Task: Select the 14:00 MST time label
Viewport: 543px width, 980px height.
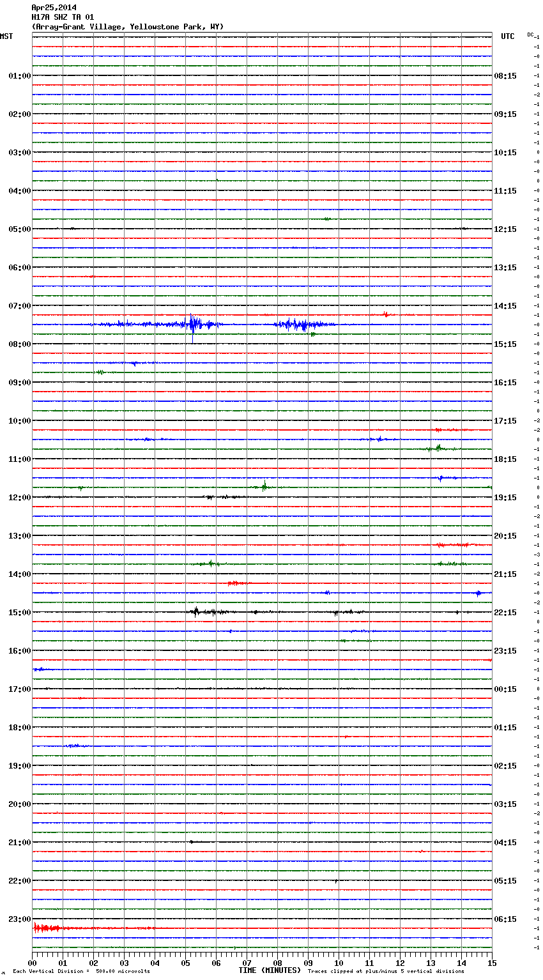Action: [19, 574]
